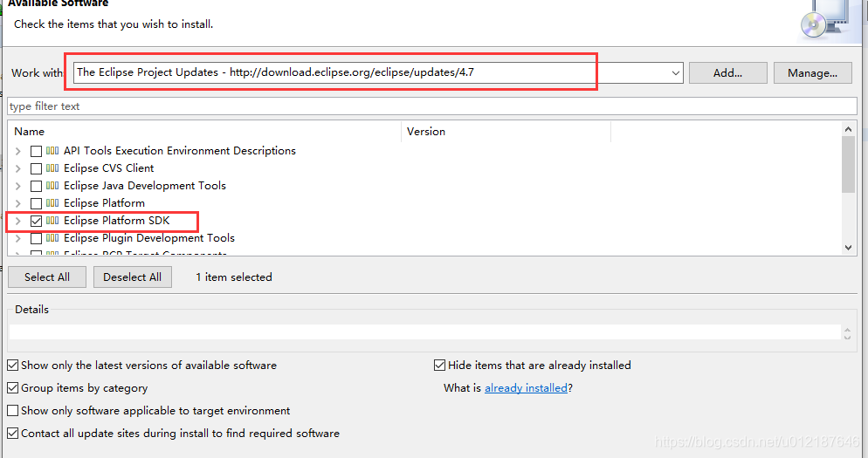Click the software list scroll down arrow

[848, 248]
